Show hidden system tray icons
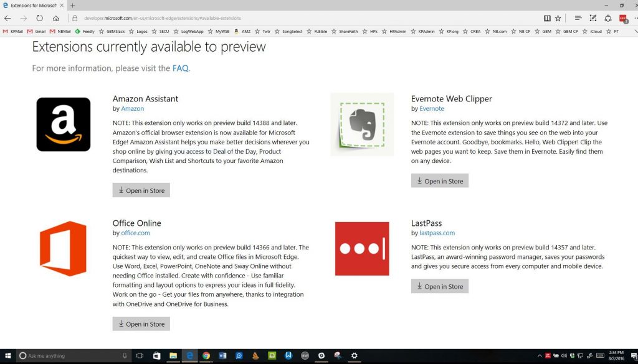 coord(540,356)
